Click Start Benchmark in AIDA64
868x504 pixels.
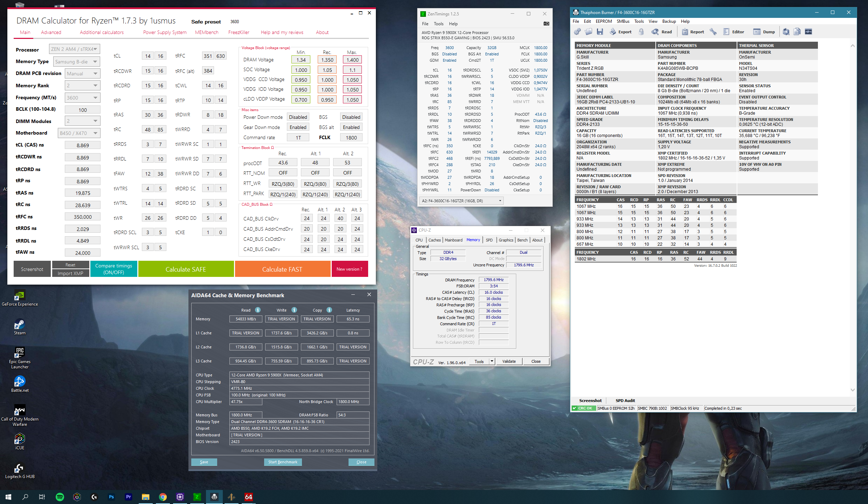[x=283, y=462]
